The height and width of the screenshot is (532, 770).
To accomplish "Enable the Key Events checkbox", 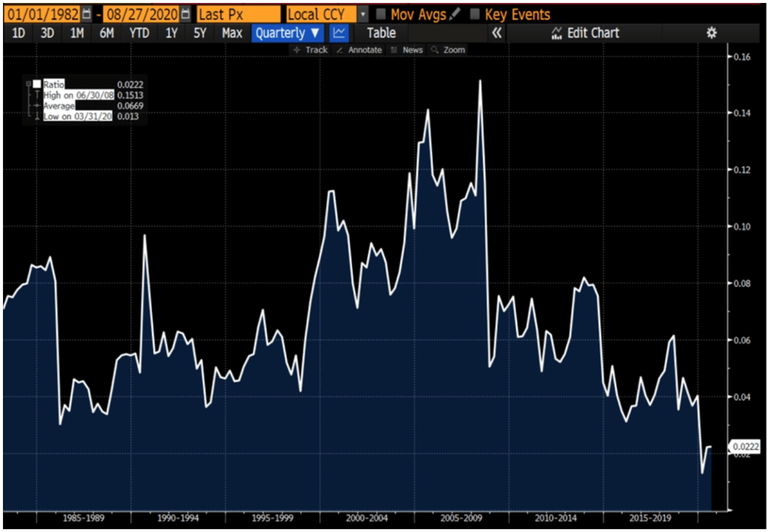I will (x=474, y=14).
